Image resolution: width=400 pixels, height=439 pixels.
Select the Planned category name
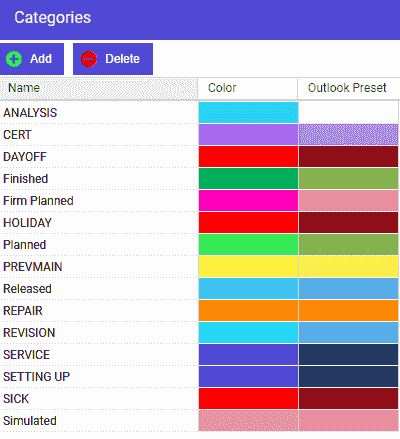coord(25,245)
